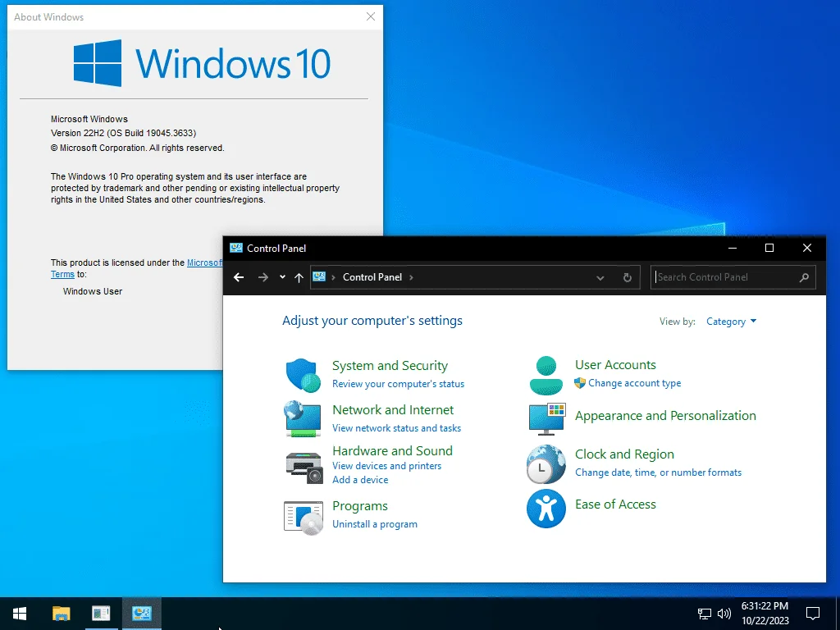
Task: Expand the chevron before Control Panel breadcrumb
Action: (x=333, y=277)
